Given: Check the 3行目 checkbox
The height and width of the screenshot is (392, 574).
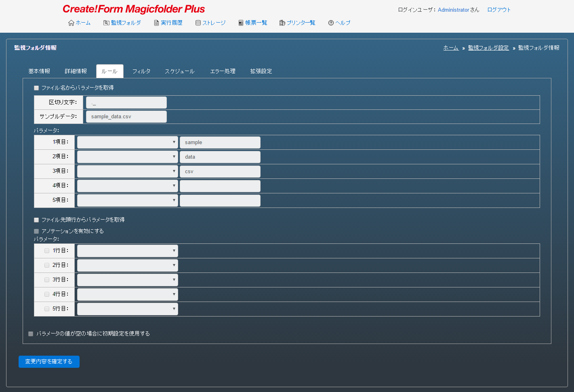Looking at the screenshot, I should pos(47,280).
